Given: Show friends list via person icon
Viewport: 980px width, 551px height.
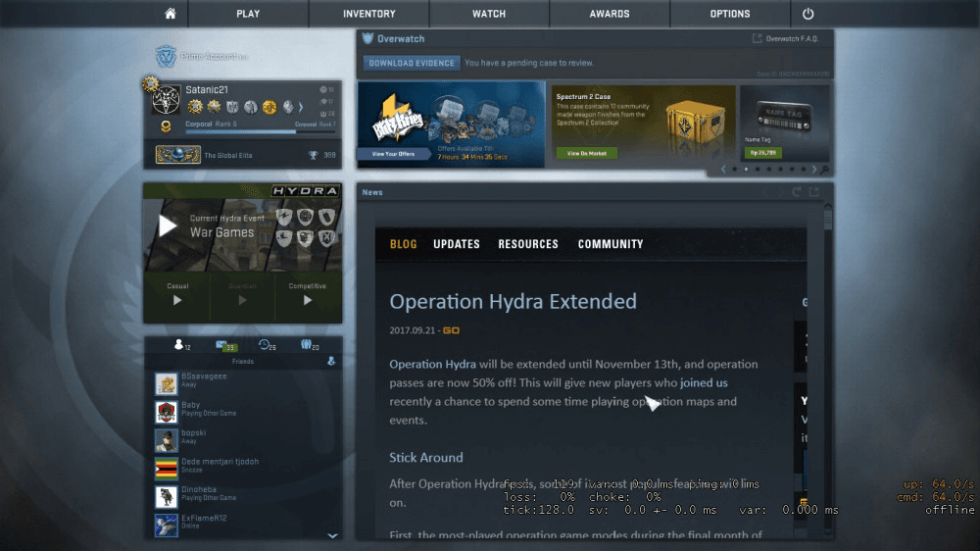Looking at the screenshot, I should coord(178,344).
